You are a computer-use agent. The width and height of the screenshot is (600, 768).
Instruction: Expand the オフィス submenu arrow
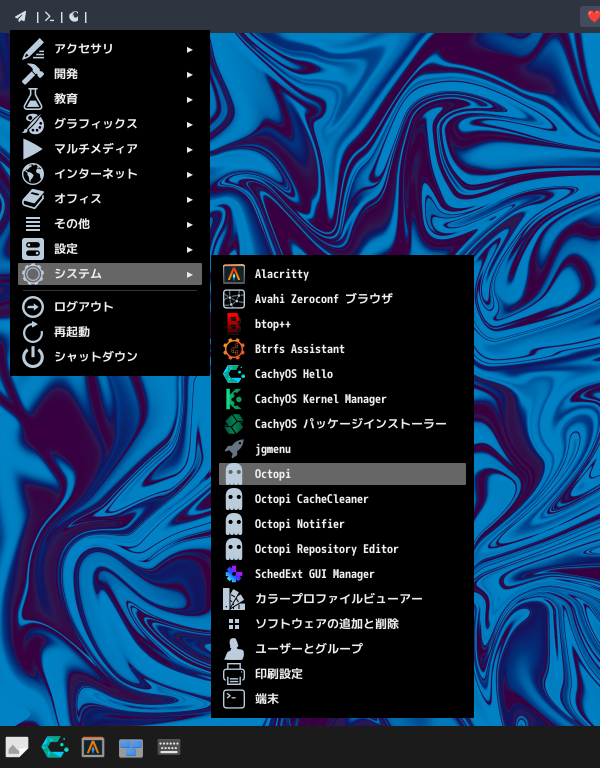190,199
